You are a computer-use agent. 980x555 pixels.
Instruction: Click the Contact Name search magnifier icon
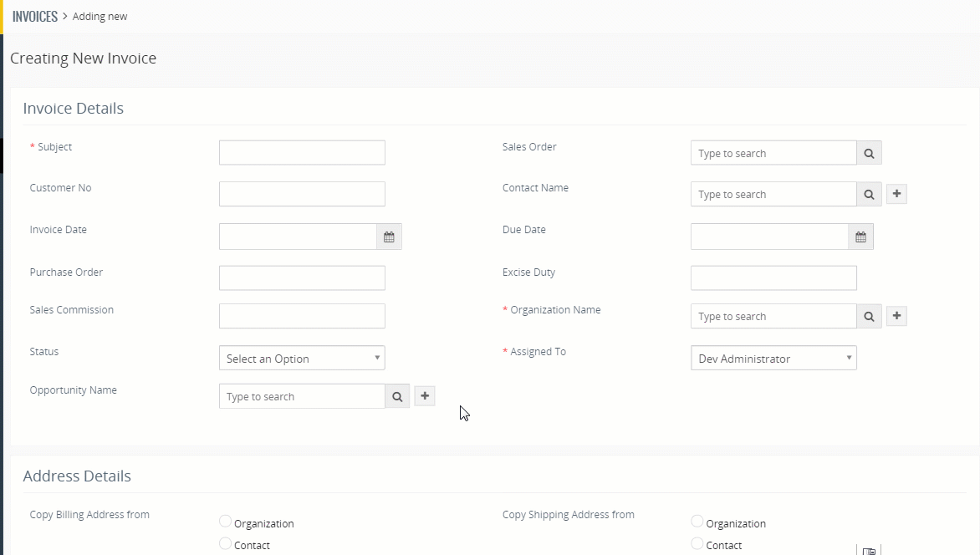coord(869,194)
